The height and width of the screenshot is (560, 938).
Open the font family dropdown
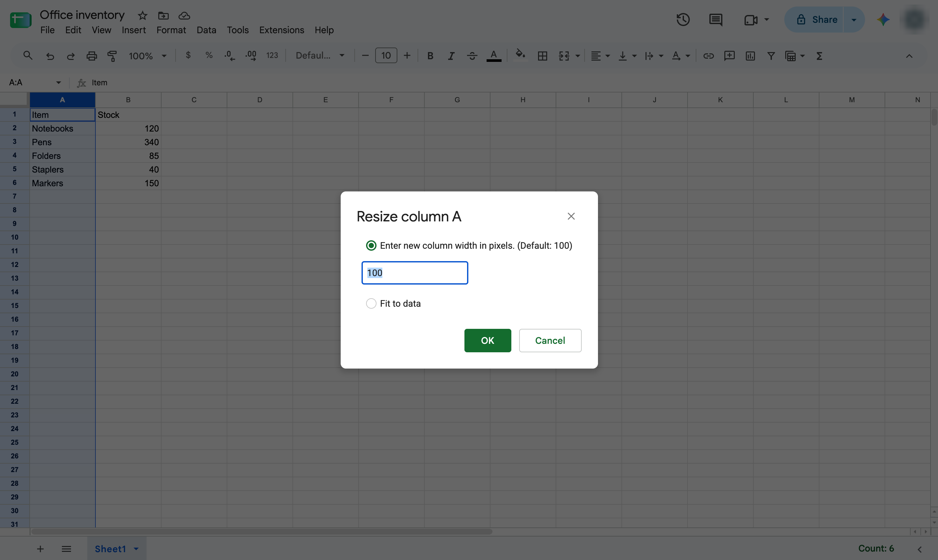point(320,55)
